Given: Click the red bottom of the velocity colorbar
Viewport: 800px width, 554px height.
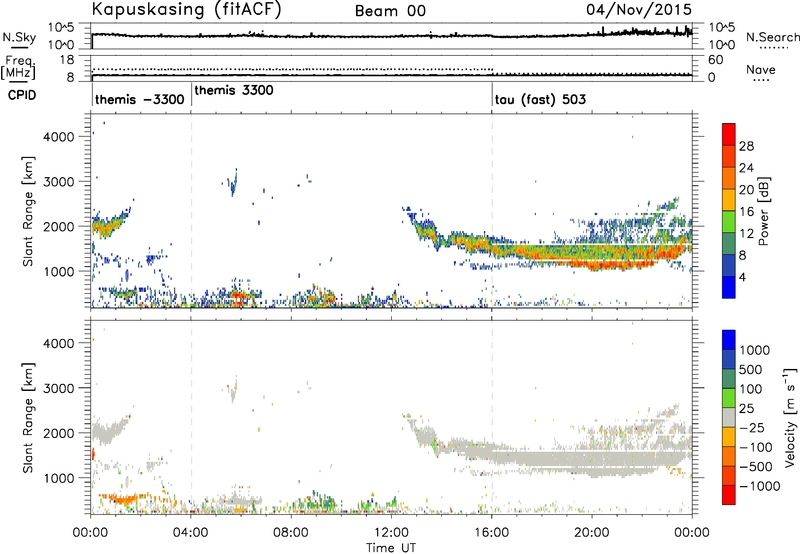Looking at the screenshot, I should coord(729,495).
